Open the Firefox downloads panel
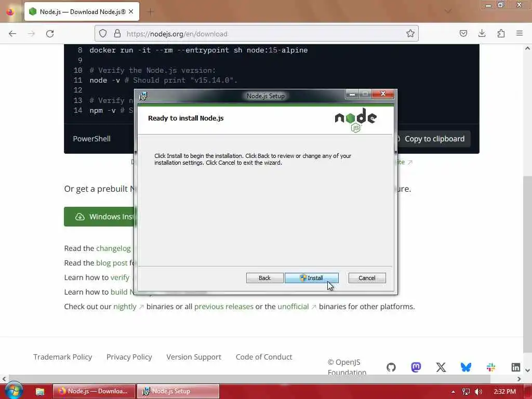This screenshot has width=532, height=399. [482, 34]
